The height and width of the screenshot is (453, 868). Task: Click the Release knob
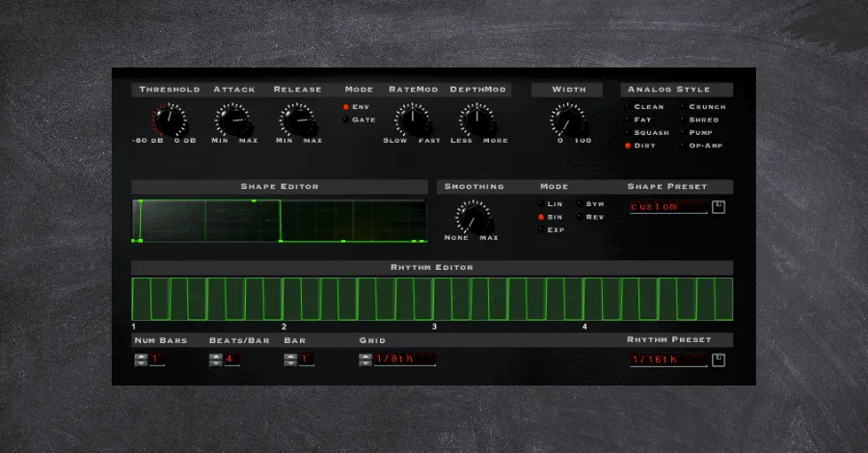click(x=297, y=120)
